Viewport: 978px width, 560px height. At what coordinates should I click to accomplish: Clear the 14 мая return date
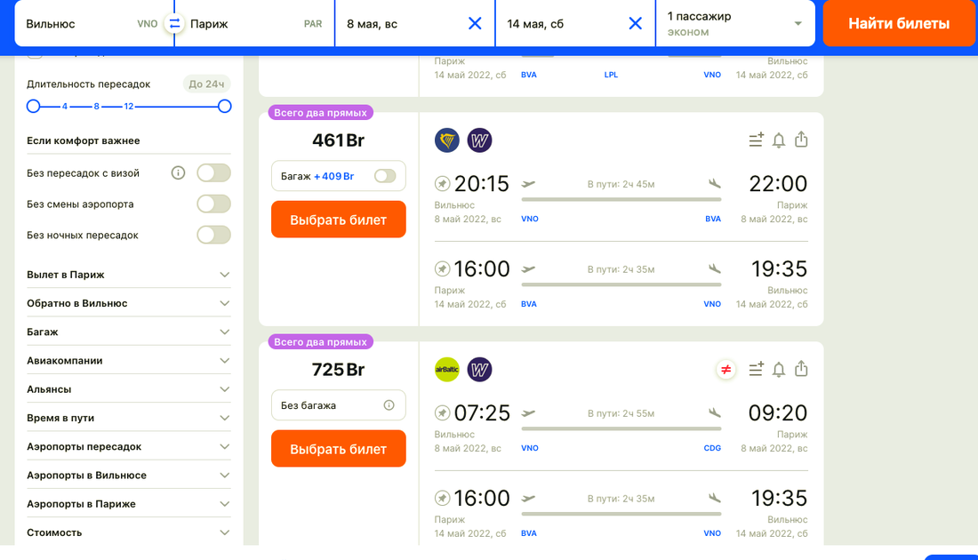pos(635,24)
